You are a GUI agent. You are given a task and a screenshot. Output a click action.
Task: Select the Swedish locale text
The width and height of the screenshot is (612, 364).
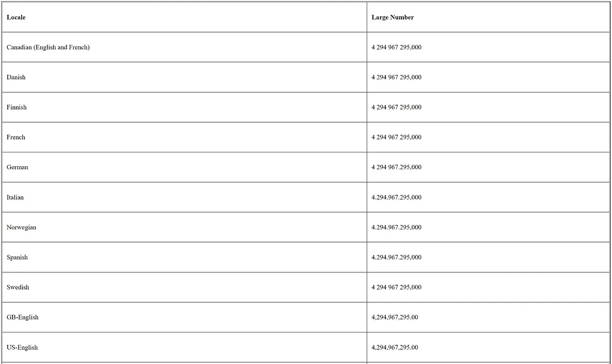coord(18,288)
